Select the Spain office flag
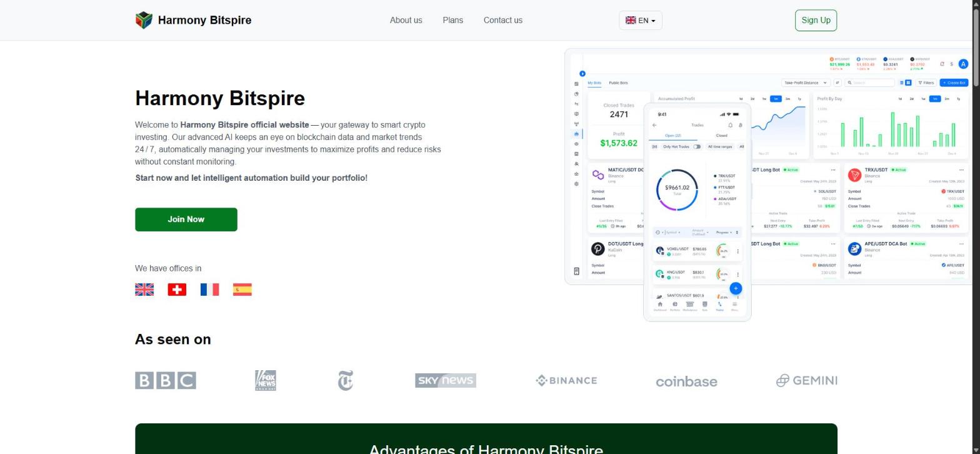Viewport: 980px width, 454px height. coord(242,290)
